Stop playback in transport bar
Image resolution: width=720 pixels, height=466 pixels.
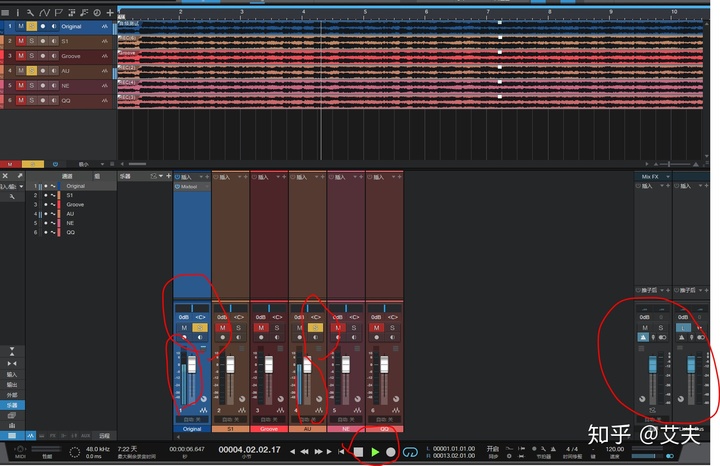point(359,452)
